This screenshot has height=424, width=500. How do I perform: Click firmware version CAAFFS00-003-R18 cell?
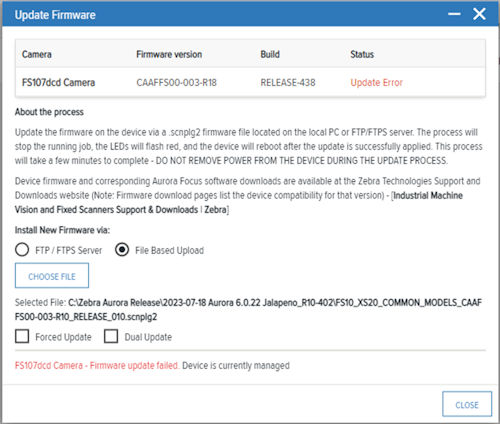tap(176, 82)
